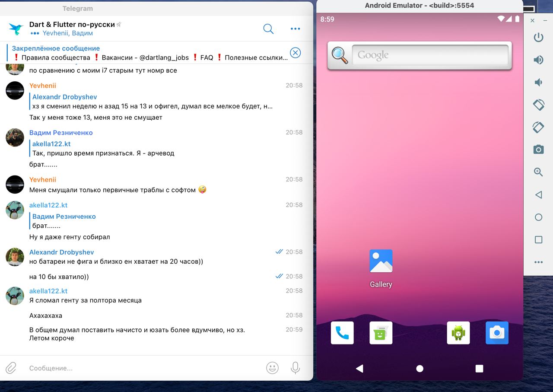Open Yevhenii's dark avatar beside 'Меня смущали' message

15,185
